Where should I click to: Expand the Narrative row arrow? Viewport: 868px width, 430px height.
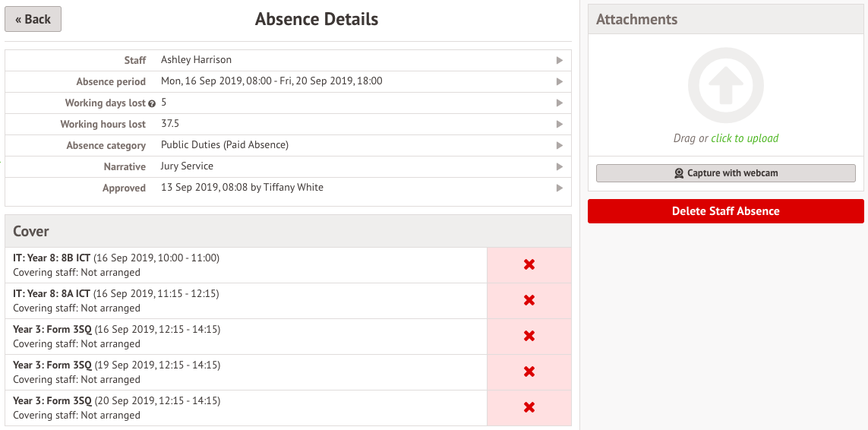tap(560, 166)
